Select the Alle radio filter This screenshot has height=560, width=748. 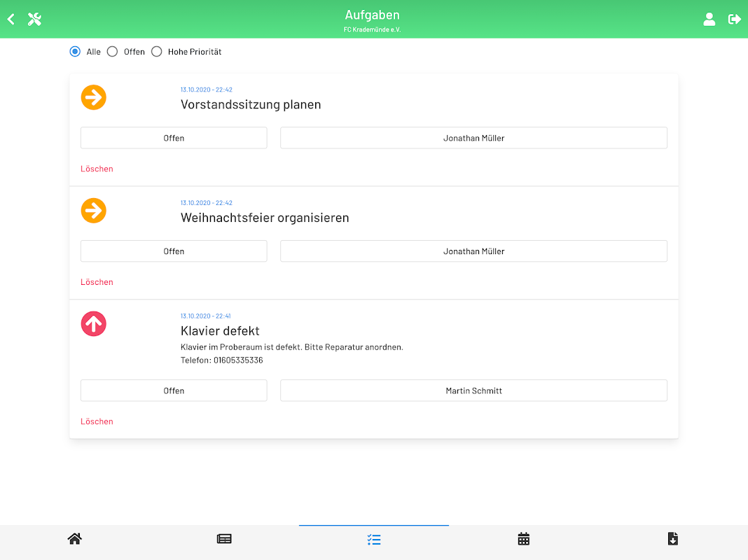75,52
